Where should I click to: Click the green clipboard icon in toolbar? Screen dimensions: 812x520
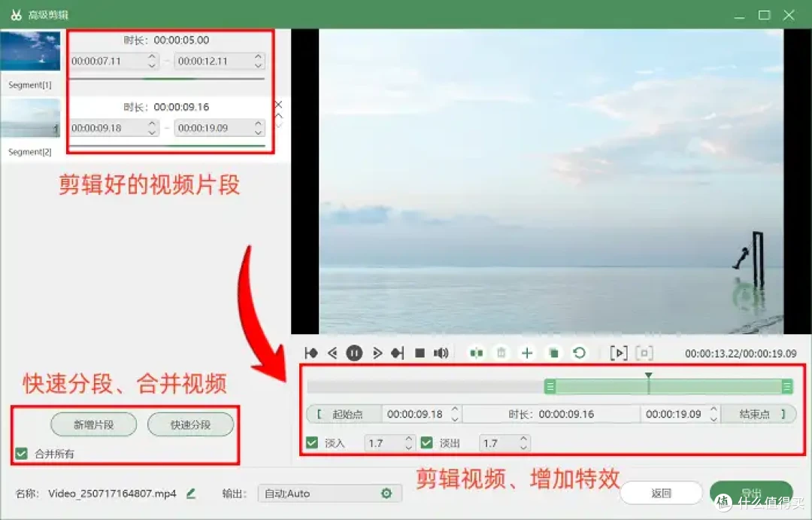(x=553, y=353)
